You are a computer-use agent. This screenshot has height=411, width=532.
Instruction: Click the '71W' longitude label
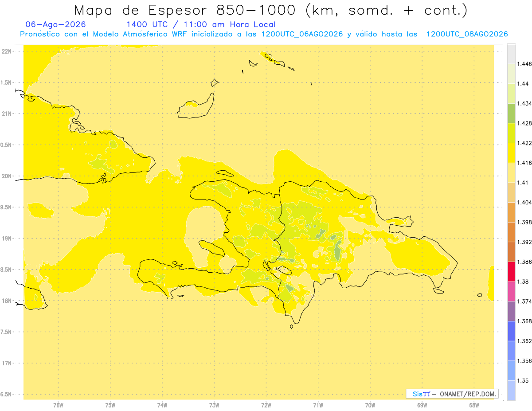[x=318, y=405]
